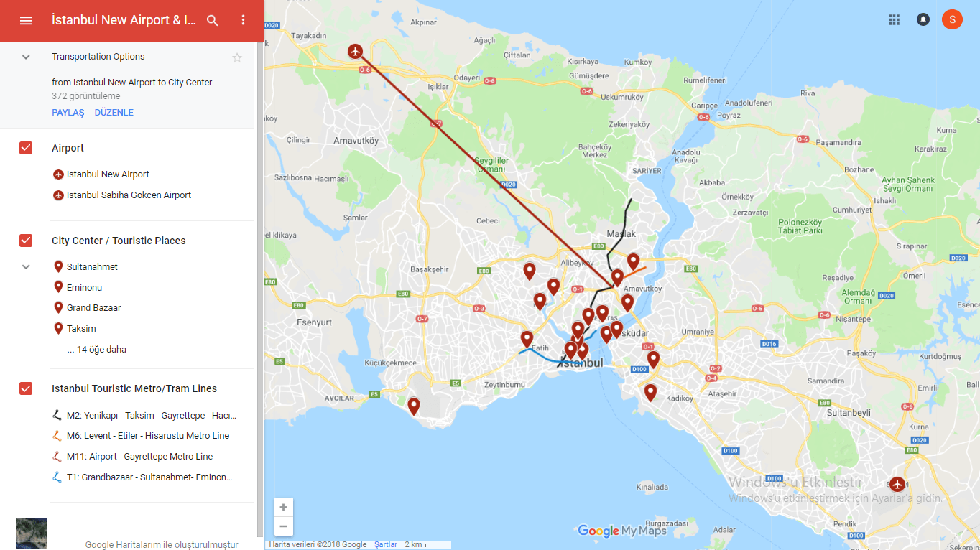Click 'from Istanbul New Airport to City Center' description
This screenshot has width=980, height=550.
point(132,83)
